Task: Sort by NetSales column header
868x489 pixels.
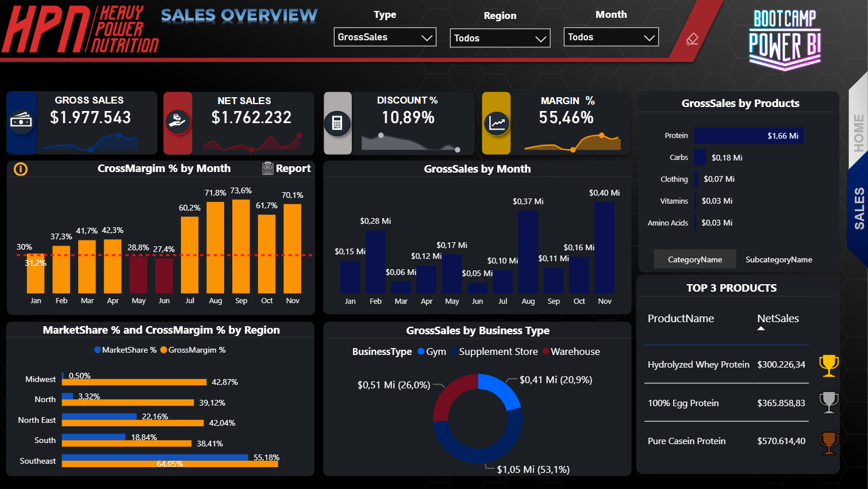Action: (778, 319)
